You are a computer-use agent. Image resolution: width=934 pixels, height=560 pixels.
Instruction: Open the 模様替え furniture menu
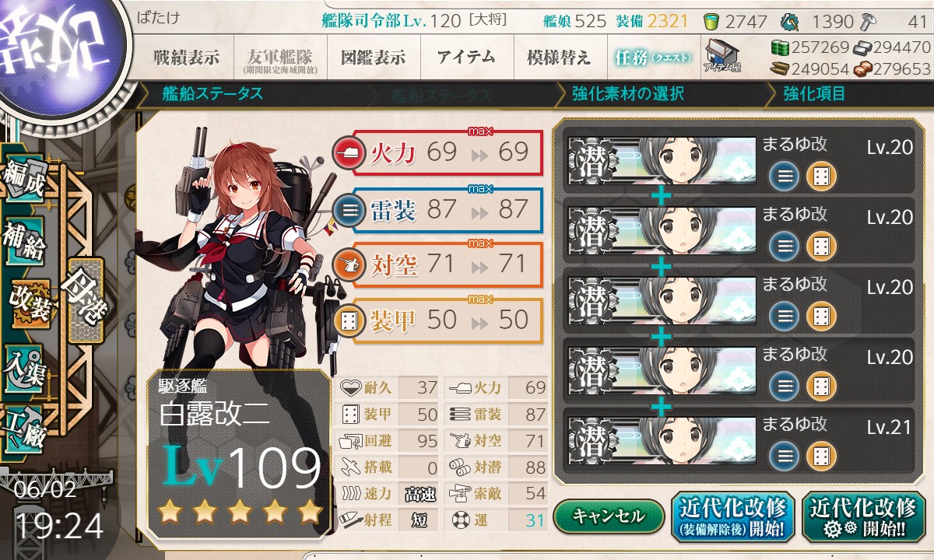point(559,57)
